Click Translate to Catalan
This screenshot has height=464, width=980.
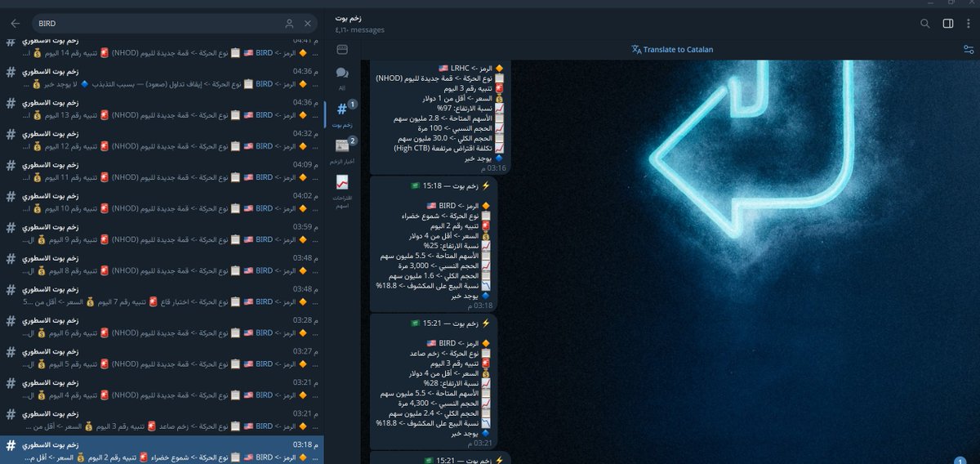coord(672,49)
